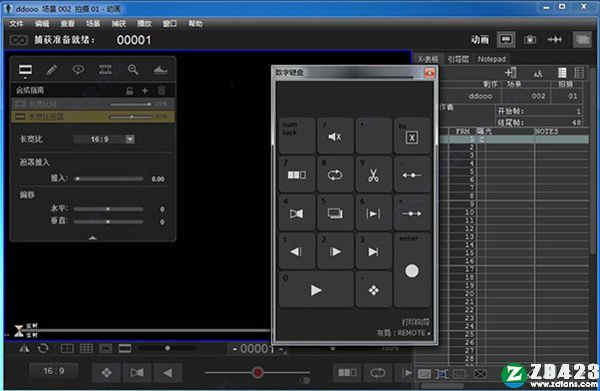Viewport: 600px width, 391px height.
Task: Click the live view screen key on keypad
Action: tap(335, 213)
